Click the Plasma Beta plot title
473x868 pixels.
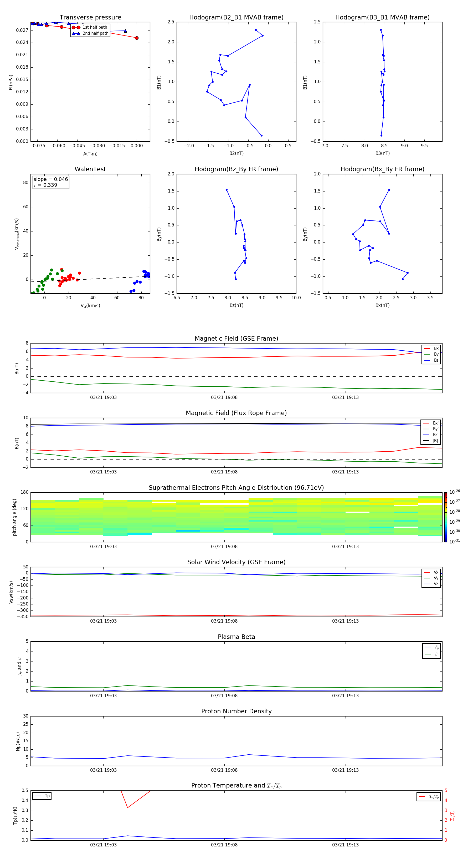click(x=236, y=637)
